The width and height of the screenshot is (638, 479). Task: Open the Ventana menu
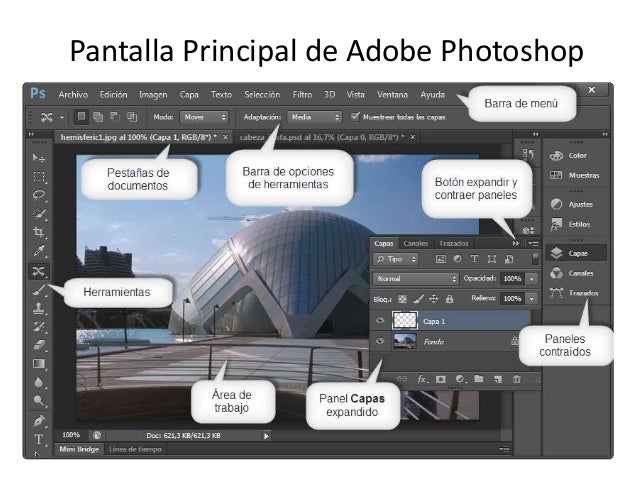[x=392, y=94]
